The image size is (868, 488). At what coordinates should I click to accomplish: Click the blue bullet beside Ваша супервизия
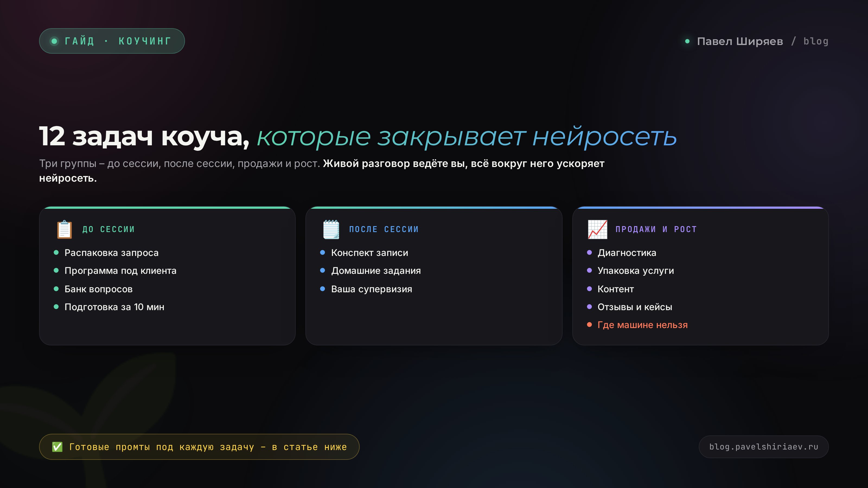pyautogui.click(x=323, y=289)
